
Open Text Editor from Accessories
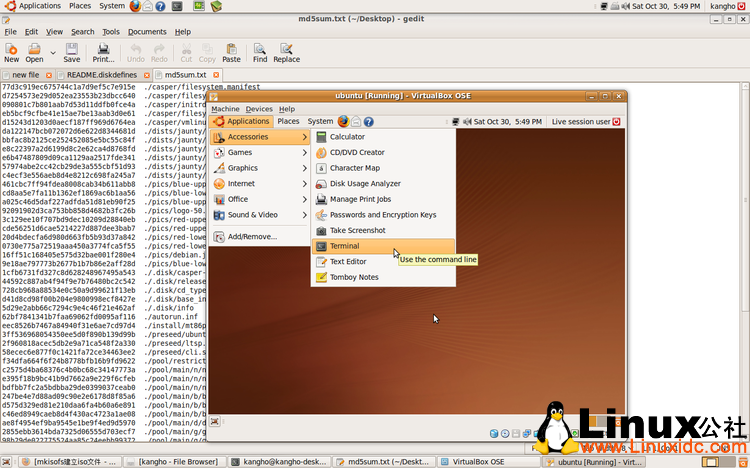coord(383,262)
